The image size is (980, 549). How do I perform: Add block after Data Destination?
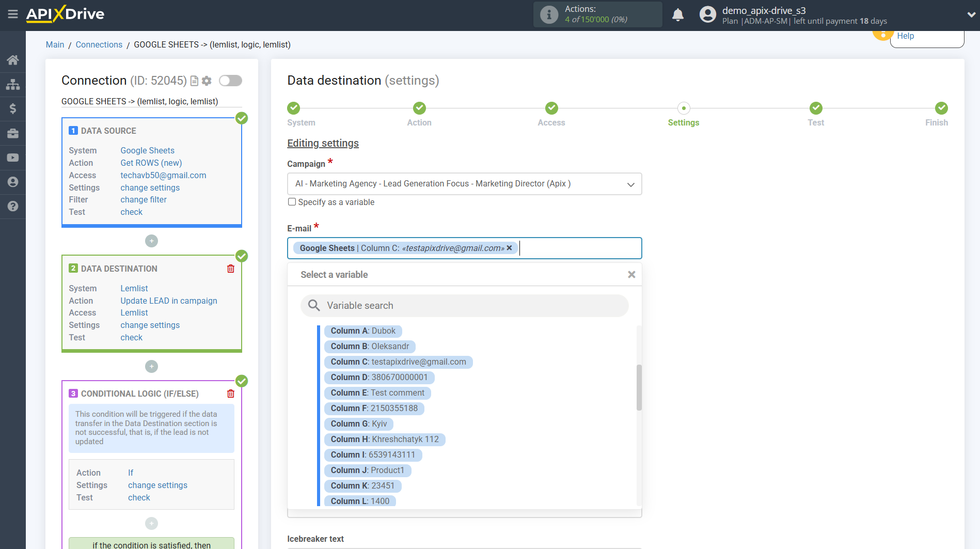coord(151,367)
